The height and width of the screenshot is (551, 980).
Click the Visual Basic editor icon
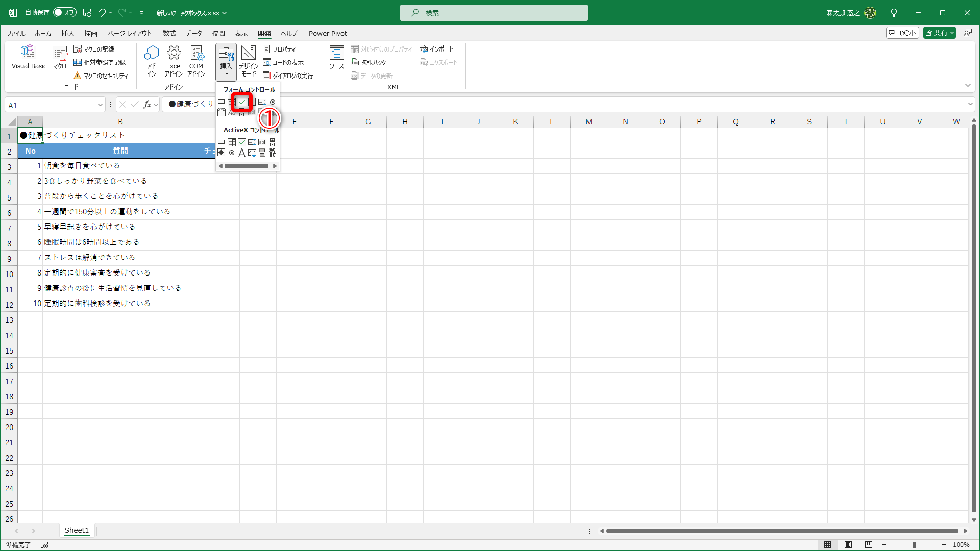click(x=29, y=57)
